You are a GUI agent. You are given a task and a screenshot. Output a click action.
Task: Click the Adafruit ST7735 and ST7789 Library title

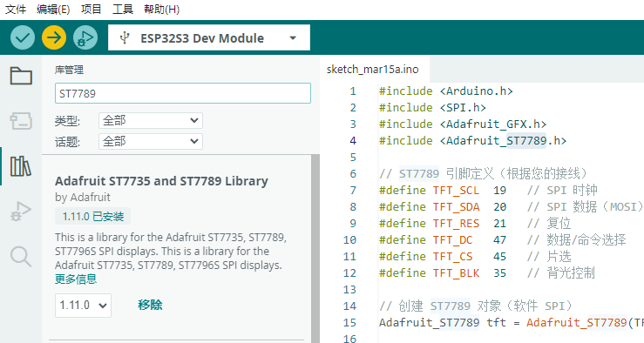click(161, 181)
